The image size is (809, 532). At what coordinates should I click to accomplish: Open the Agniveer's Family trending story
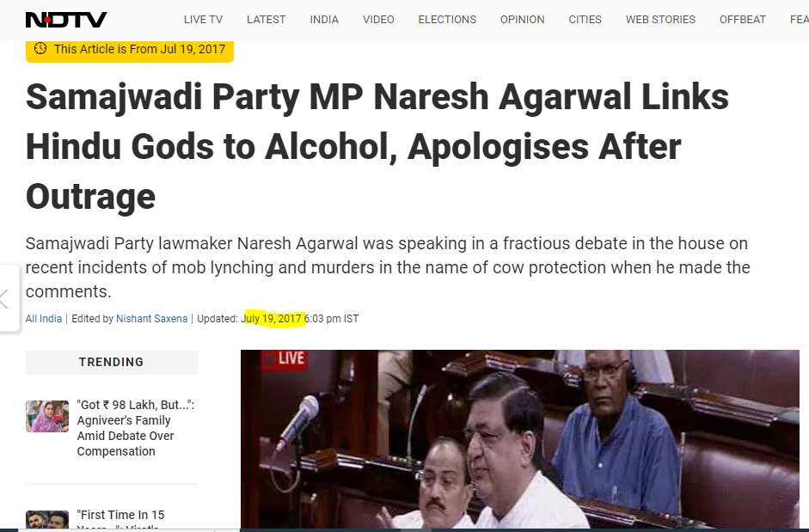[135, 428]
